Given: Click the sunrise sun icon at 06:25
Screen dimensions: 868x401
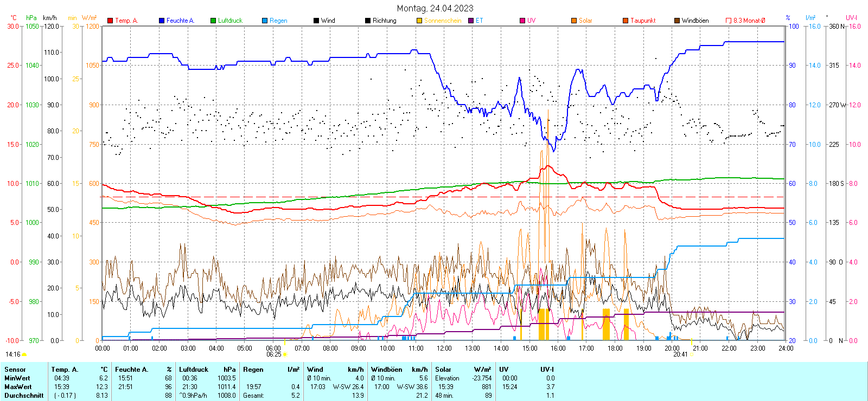Looking at the screenshot, I should click(x=285, y=354).
